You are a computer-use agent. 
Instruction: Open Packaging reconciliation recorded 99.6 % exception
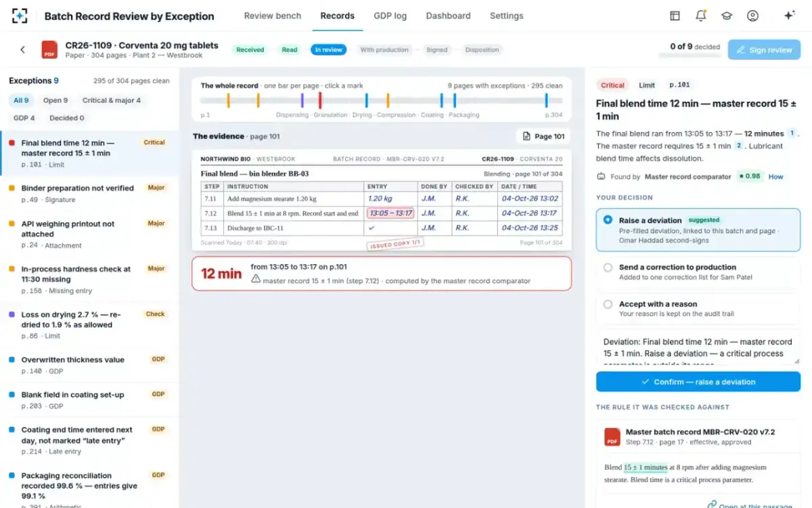[89, 486]
